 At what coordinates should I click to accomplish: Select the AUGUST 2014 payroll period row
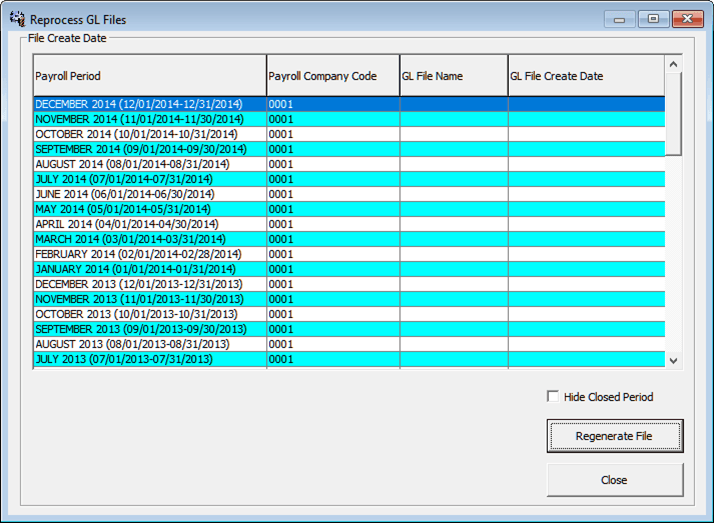349,164
